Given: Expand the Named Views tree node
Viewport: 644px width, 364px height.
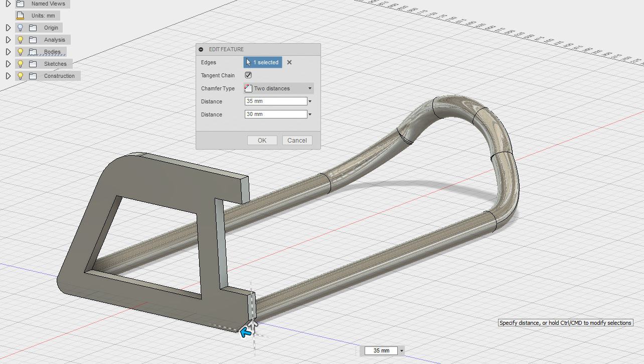Looking at the screenshot, I should coord(8,4).
